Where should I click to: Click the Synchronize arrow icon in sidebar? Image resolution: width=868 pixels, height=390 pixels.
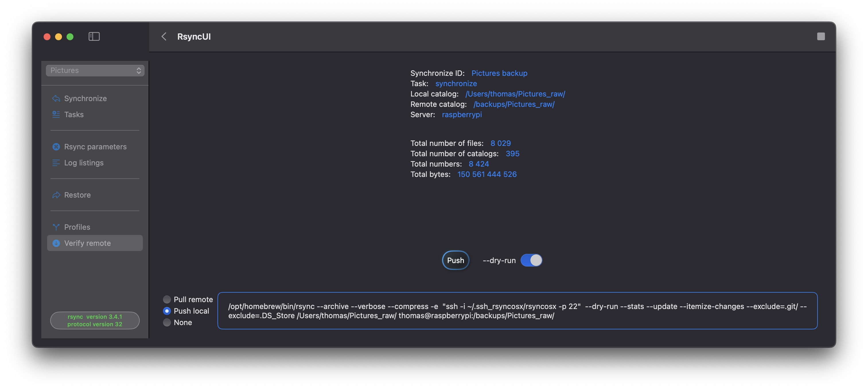click(56, 99)
